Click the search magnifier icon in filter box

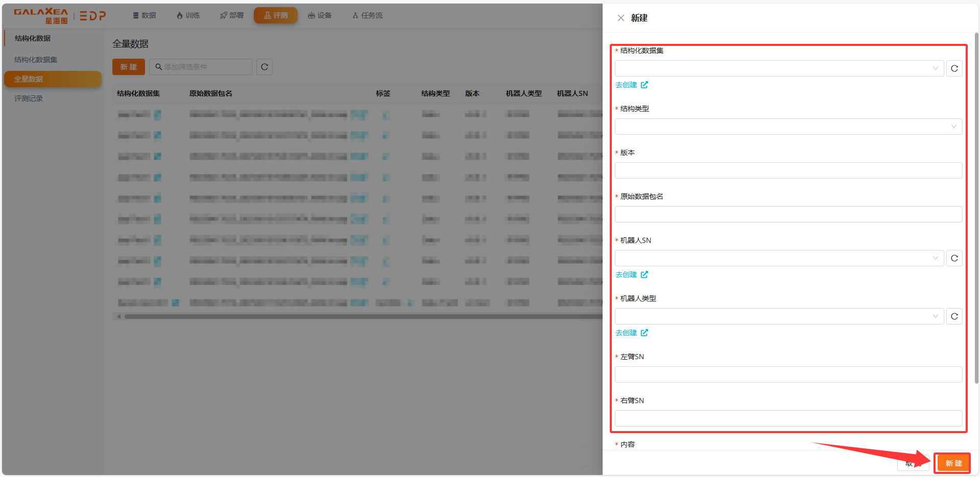(x=159, y=67)
